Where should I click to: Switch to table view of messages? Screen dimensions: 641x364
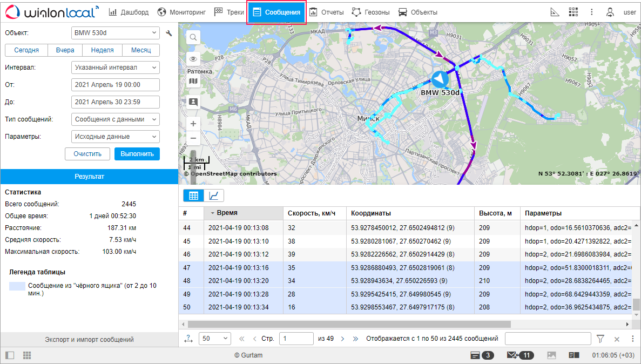(193, 196)
